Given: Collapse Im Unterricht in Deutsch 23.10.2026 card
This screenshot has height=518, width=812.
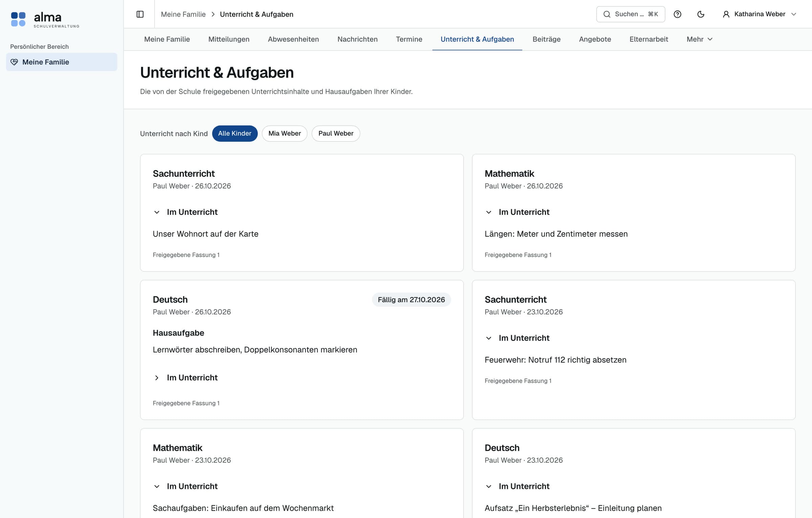Looking at the screenshot, I should pos(517,486).
